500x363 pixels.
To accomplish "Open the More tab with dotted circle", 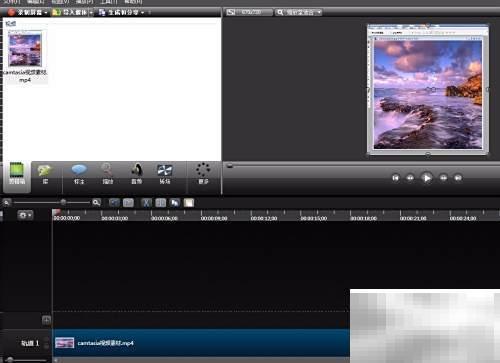I will coord(203,174).
